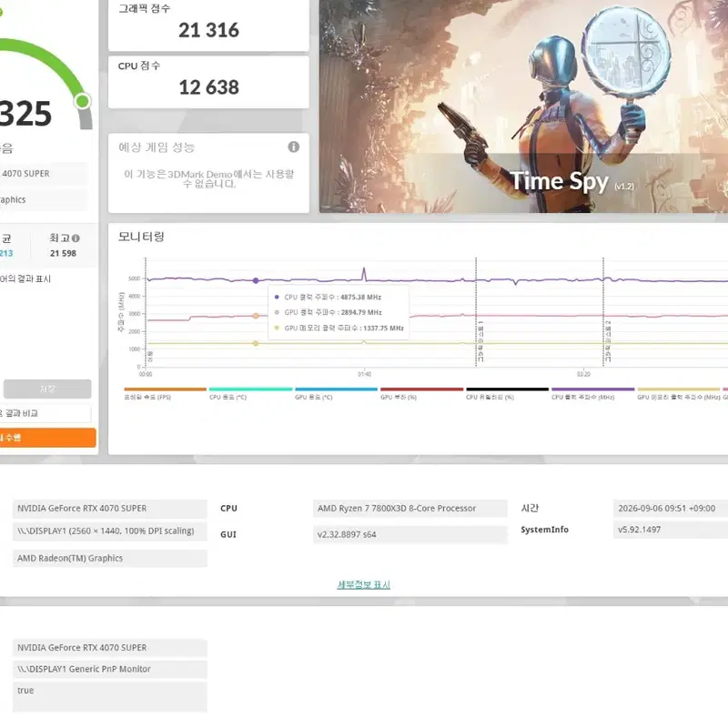Screen dimensions: 728x728
Task: Click orange GPU clock marker on the graph
Action: tap(256, 316)
